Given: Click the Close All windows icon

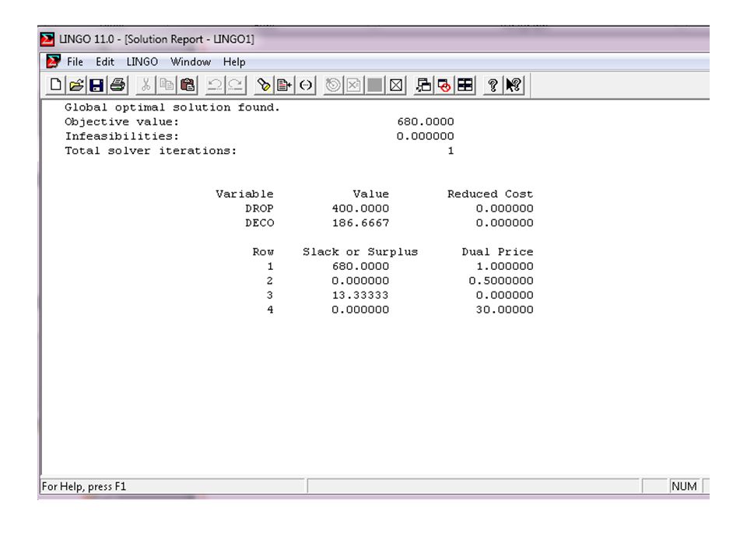Looking at the screenshot, I should 444,86.
